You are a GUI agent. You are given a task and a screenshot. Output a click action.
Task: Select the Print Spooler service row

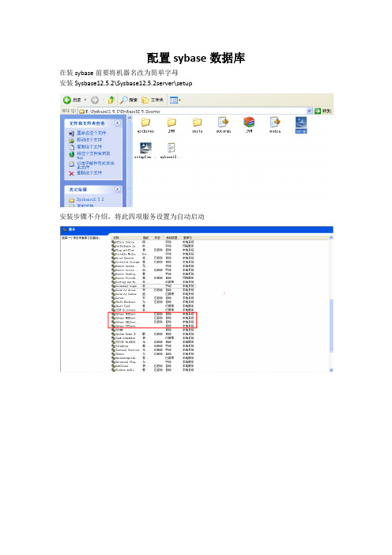click(x=153, y=258)
